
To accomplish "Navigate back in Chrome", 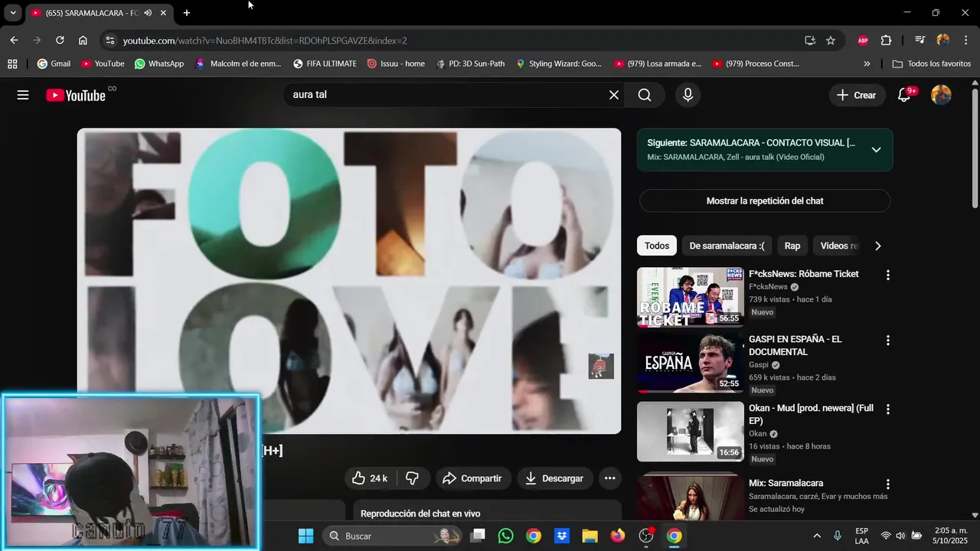I will point(14,41).
